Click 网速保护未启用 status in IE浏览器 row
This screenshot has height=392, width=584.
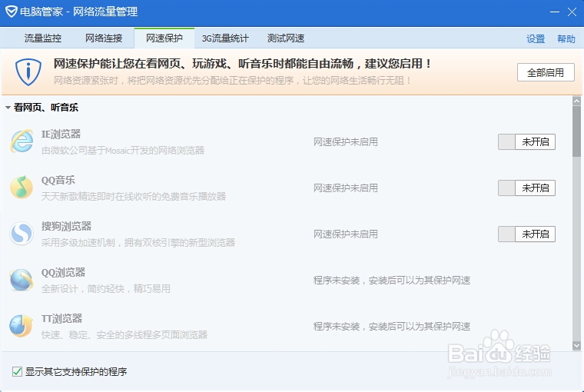point(346,142)
